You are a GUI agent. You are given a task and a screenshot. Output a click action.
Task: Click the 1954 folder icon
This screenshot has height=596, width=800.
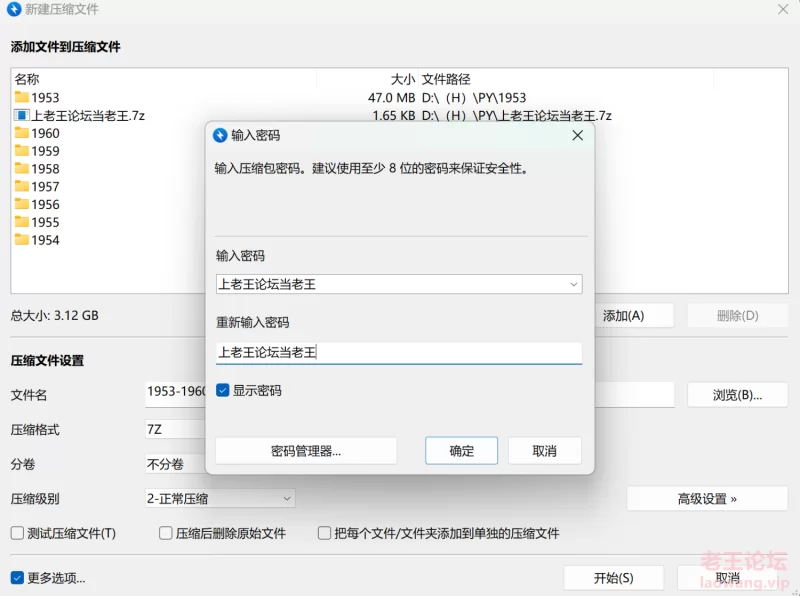(x=22, y=241)
